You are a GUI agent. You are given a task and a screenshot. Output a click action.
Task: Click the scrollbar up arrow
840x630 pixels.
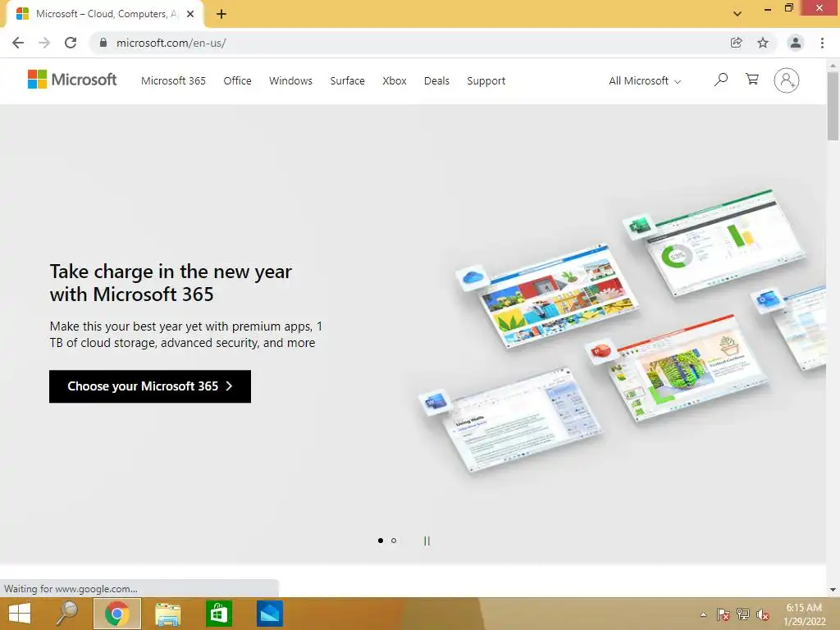pyautogui.click(x=833, y=65)
